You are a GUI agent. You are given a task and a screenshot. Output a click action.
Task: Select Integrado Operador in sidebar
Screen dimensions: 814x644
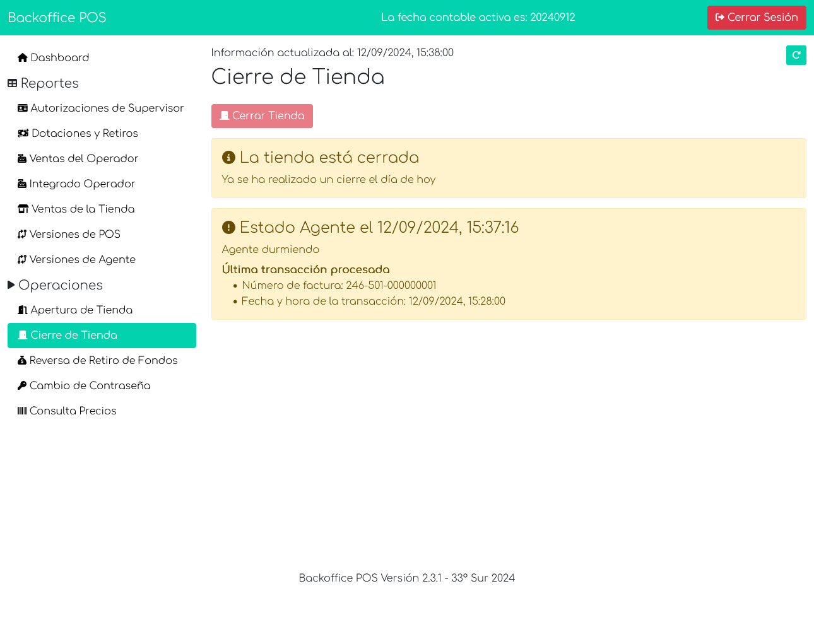[102, 184]
